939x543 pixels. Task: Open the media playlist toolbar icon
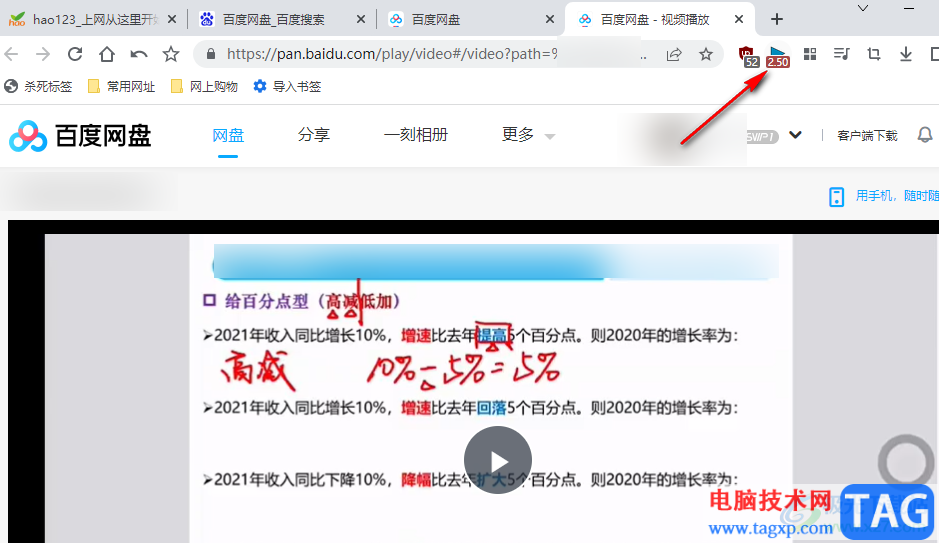(x=841, y=54)
